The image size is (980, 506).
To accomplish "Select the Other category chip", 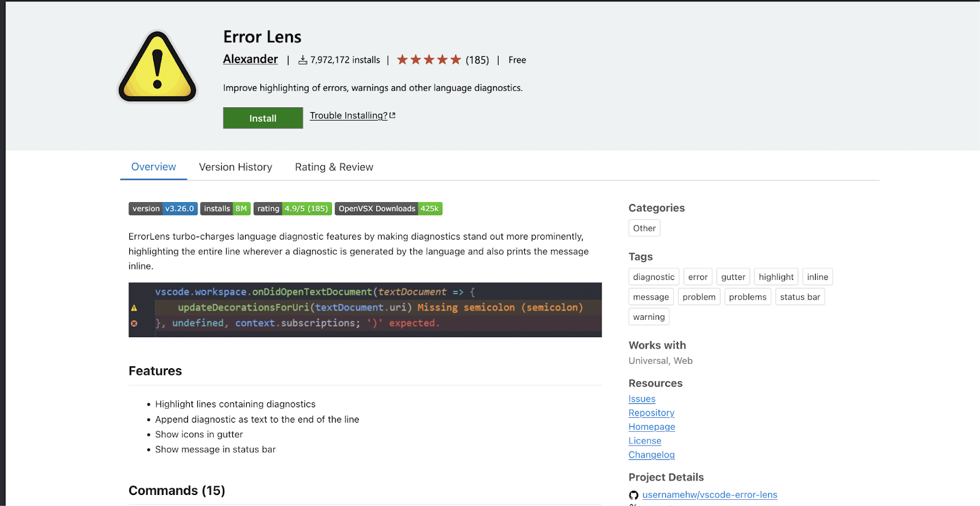I will click(644, 228).
